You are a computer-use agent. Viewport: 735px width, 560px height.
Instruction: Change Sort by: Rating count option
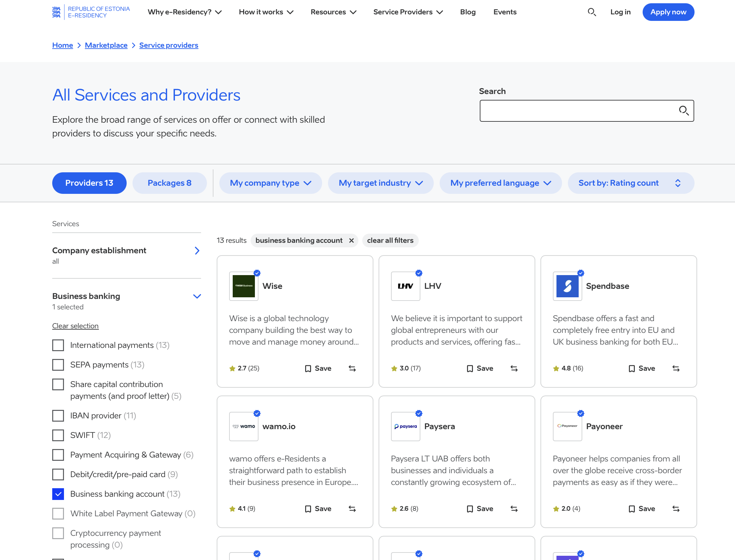(631, 183)
